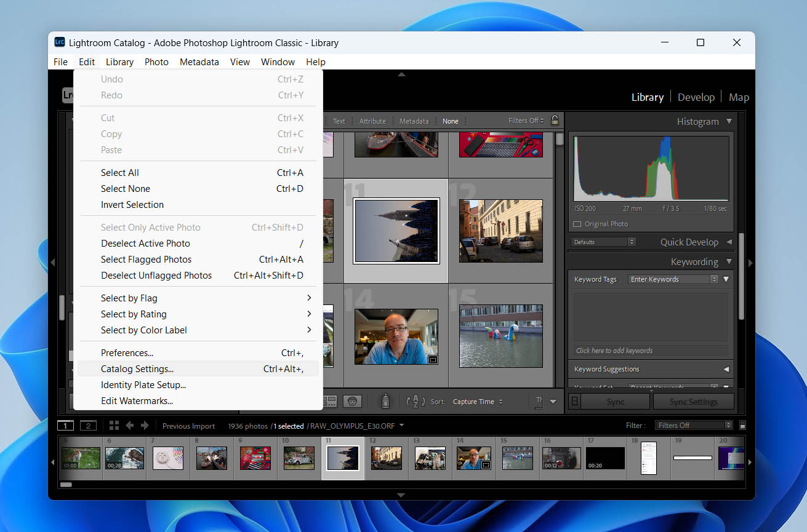This screenshot has height=532, width=807.
Task: Click the filmstrip horizontal scrollbar handle
Action: pos(66,485)
